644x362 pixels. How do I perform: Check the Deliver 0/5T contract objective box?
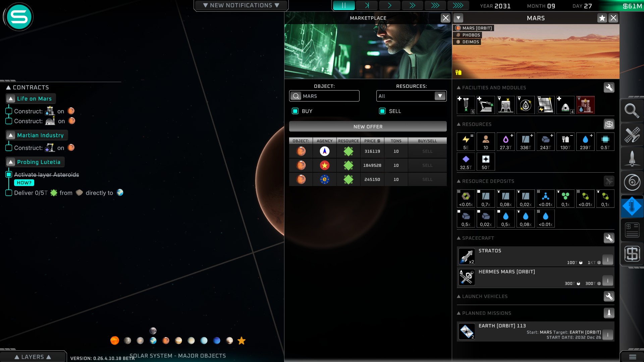[x=9, y=193]
